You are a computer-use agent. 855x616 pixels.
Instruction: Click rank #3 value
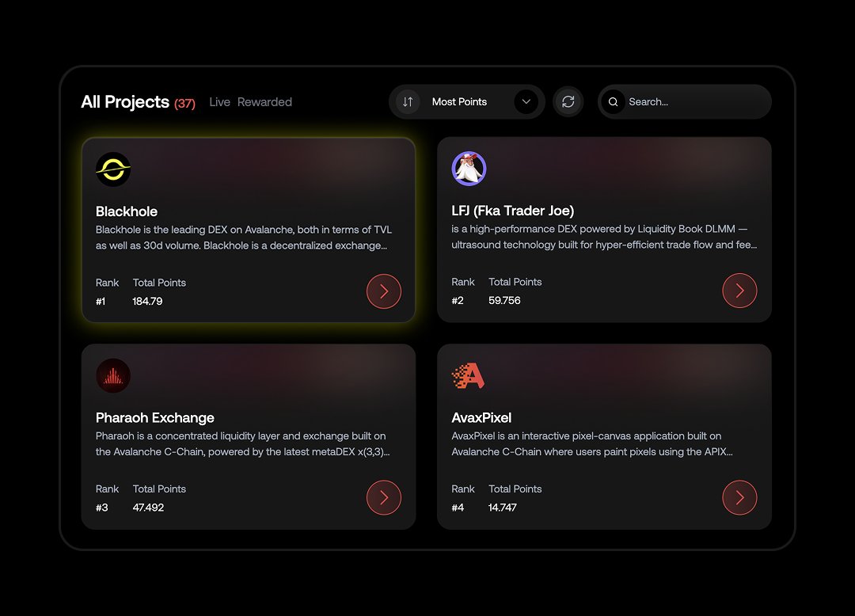tap(102, 508)
